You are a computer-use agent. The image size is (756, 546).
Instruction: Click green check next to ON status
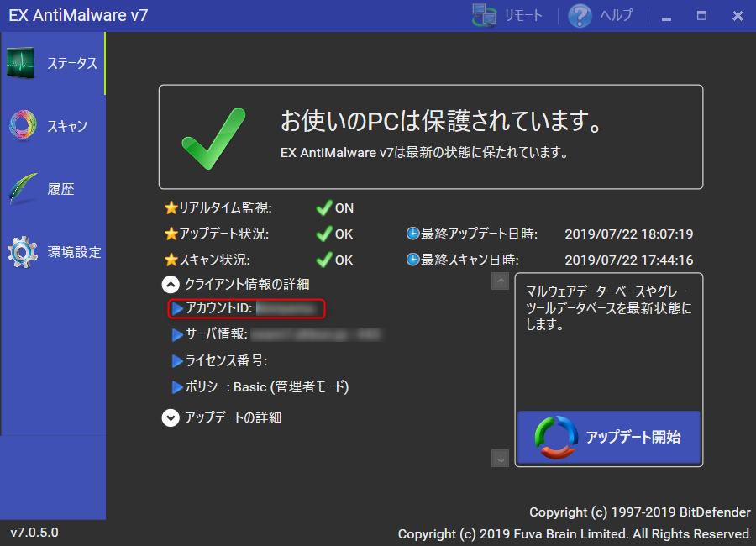coord(324,207)
